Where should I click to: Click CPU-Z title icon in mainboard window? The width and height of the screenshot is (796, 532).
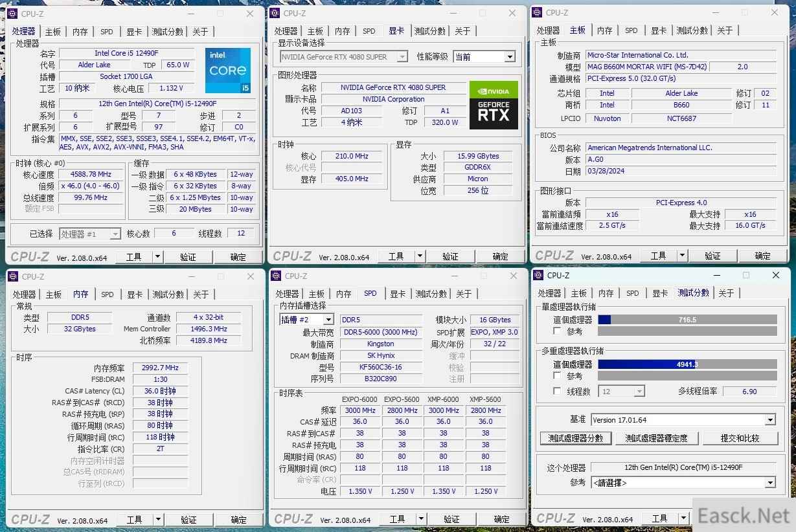pos(537,12)
